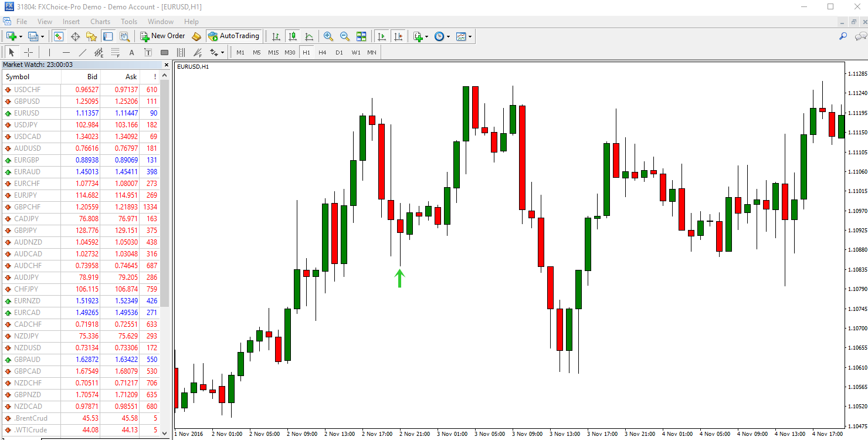The height and width of the screenshot is (440, 868).
Task: Select the Text Label tool
Action: [x=148, y=53]
